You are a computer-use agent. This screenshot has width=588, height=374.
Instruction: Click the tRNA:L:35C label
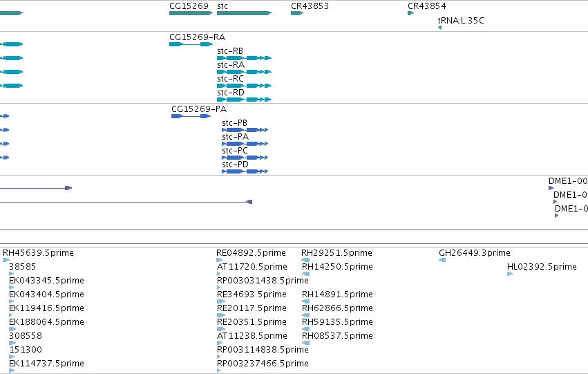(x=461, y=20)
